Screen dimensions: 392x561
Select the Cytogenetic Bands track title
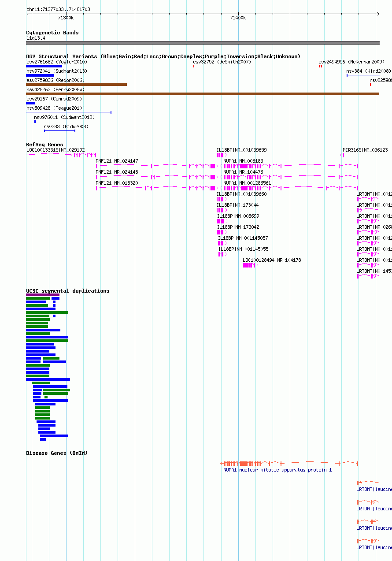(x=52, y=33)
